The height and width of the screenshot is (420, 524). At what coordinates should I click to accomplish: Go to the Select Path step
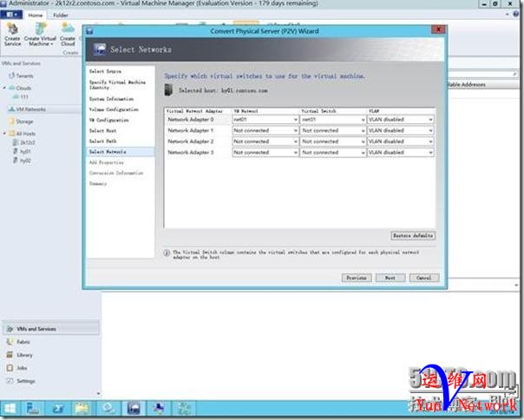pos(102,141)
